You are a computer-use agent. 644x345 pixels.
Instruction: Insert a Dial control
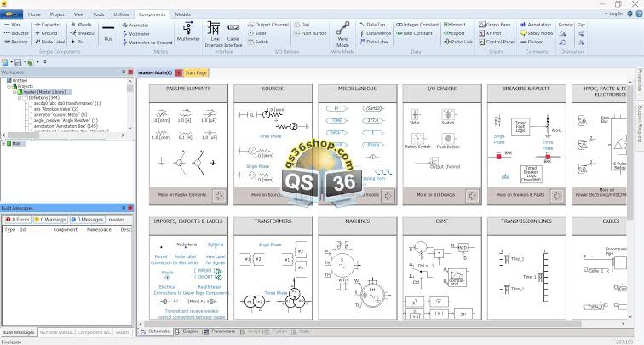point(302,25)
